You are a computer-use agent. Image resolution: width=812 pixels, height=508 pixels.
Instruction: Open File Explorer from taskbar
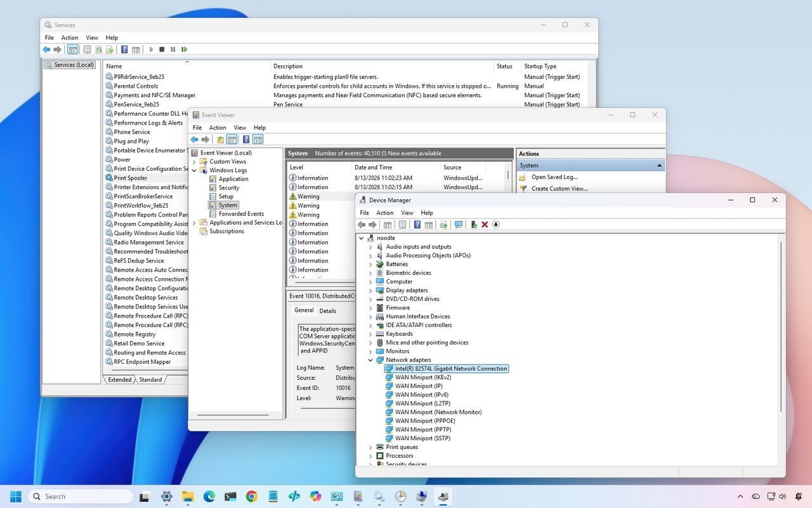tap(188, 497)
